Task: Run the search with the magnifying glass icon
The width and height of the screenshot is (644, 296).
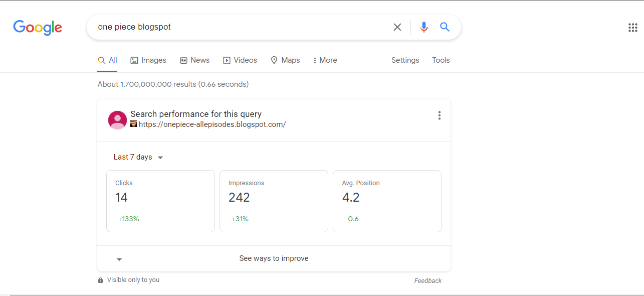Action: 445,27
